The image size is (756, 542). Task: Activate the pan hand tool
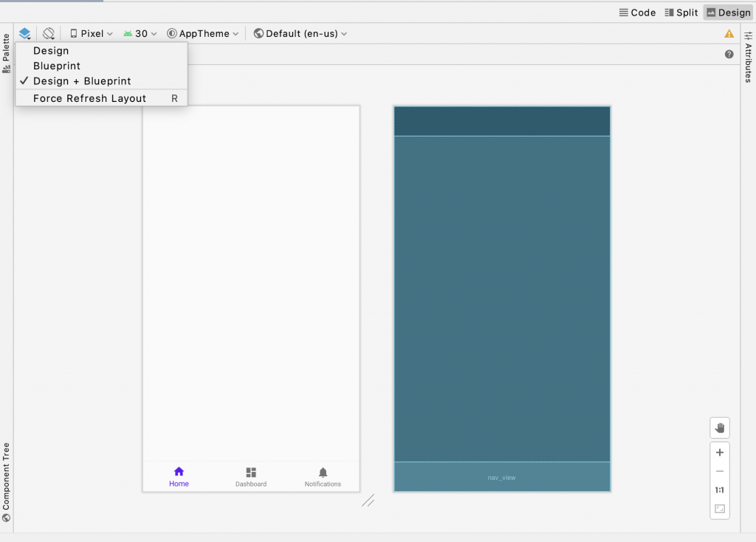pyautogui.click(x=719, y=428)
